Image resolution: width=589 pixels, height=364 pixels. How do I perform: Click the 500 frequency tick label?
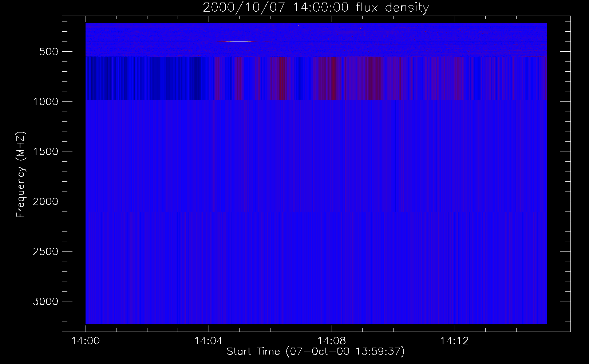coord(49,52)
